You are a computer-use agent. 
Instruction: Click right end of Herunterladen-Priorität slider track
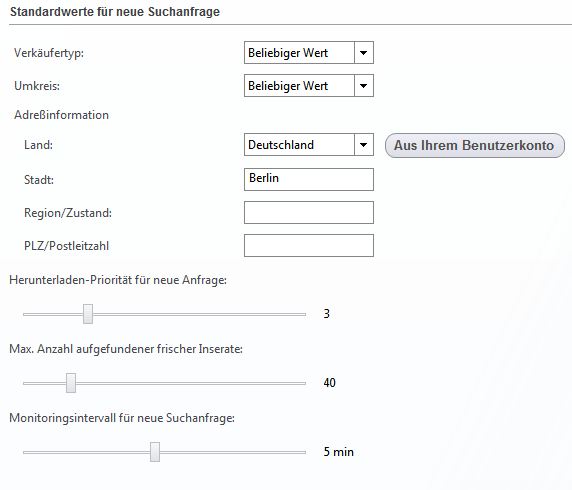click(x=303, y=314)
